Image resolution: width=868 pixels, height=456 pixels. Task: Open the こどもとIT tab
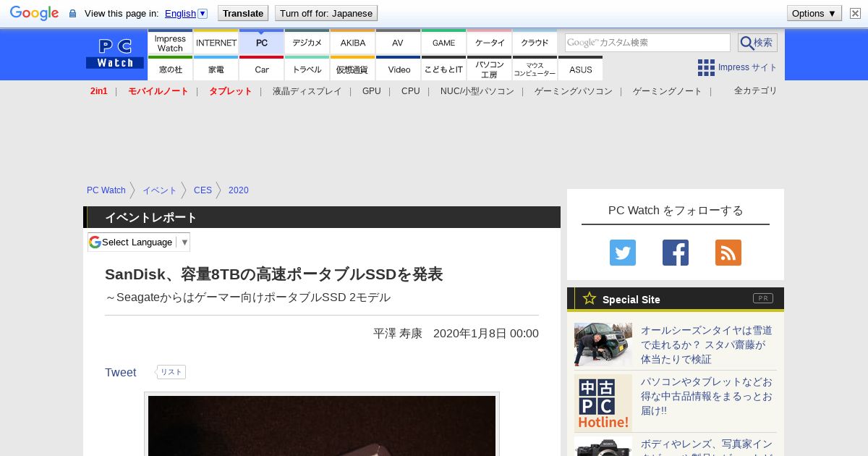[x=443, y=69]
